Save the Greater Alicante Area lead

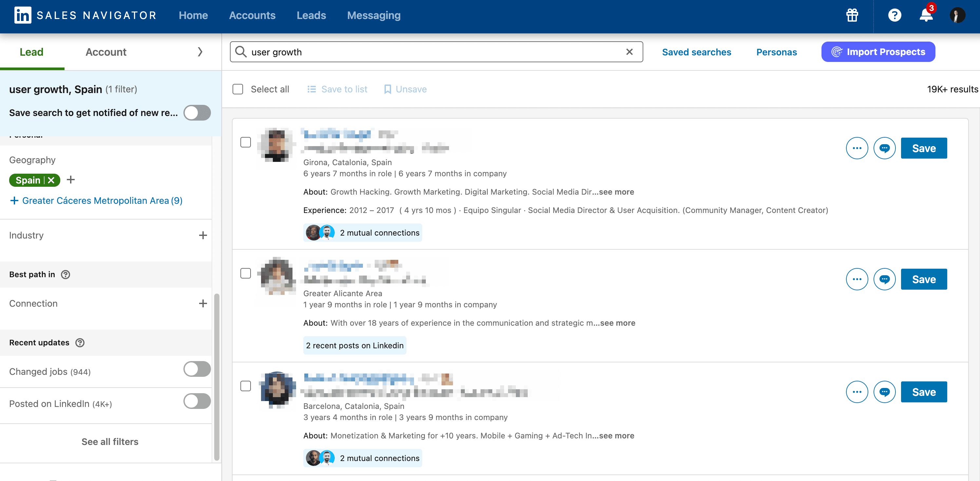924,279
